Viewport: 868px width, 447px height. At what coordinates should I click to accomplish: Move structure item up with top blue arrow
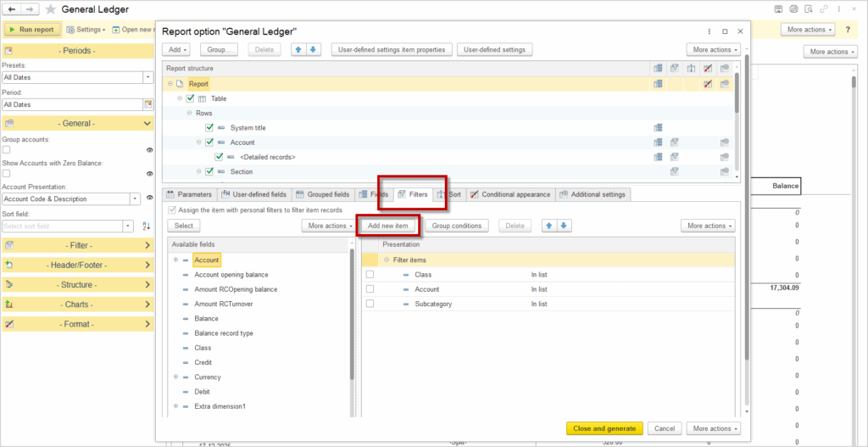click(x=298, y=50)
